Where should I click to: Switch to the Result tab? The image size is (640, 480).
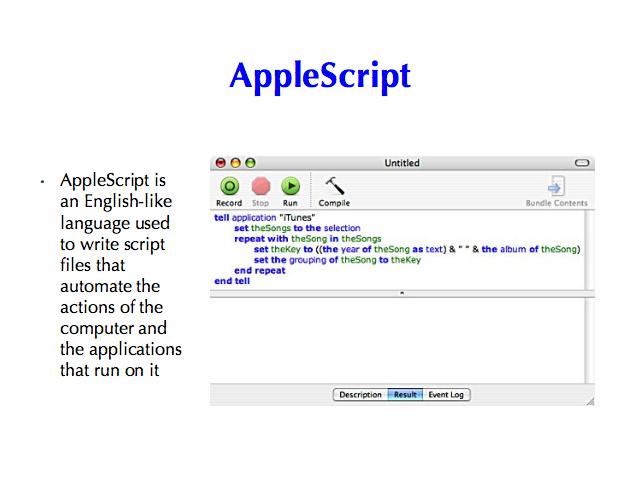(x=405, y=395)
